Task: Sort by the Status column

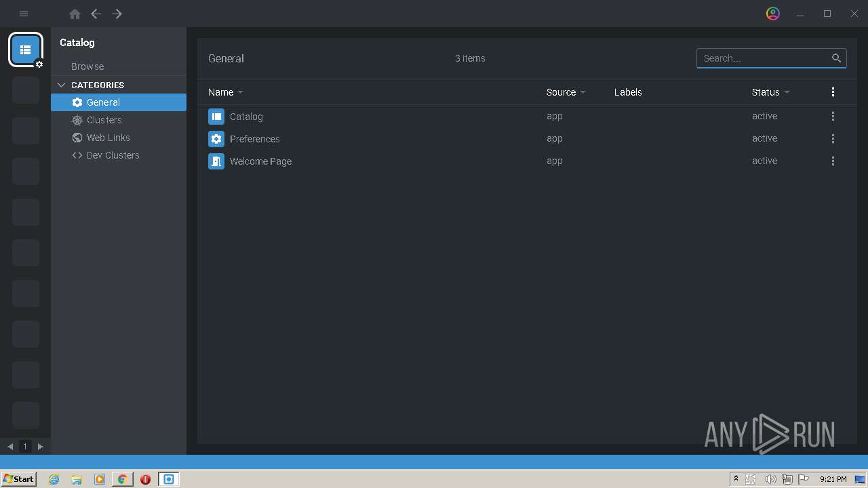Action: (x=770, y=92)
